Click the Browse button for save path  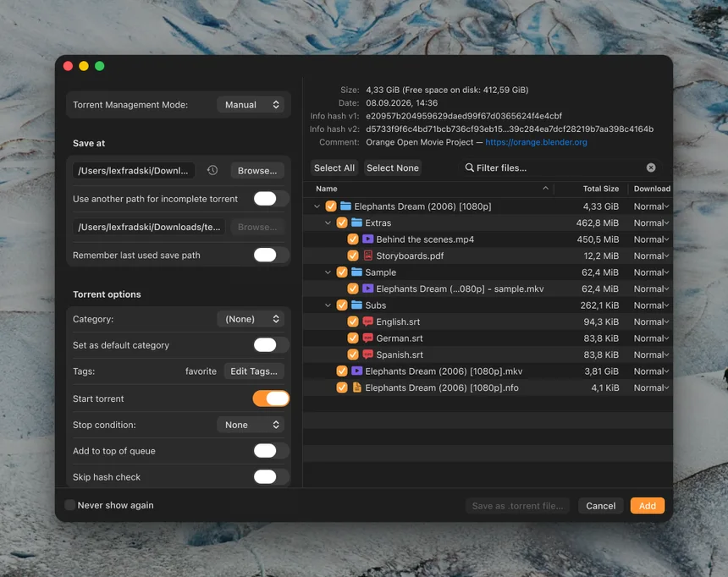(x=257, y=170)
